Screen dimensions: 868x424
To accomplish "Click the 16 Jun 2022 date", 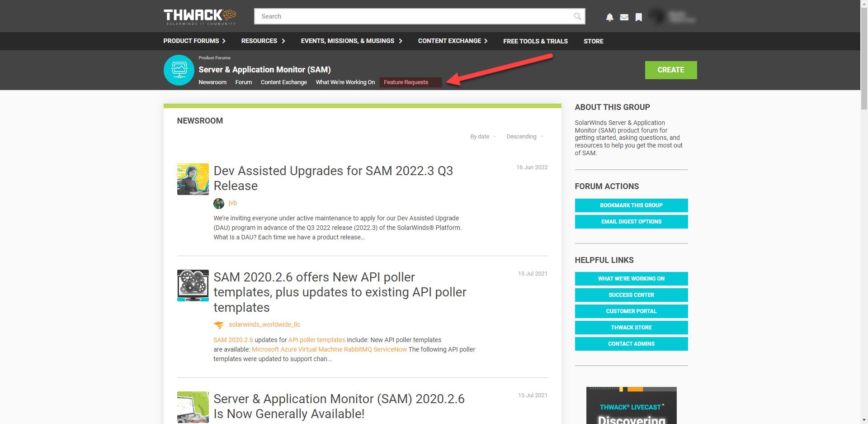I will (532, 167).
